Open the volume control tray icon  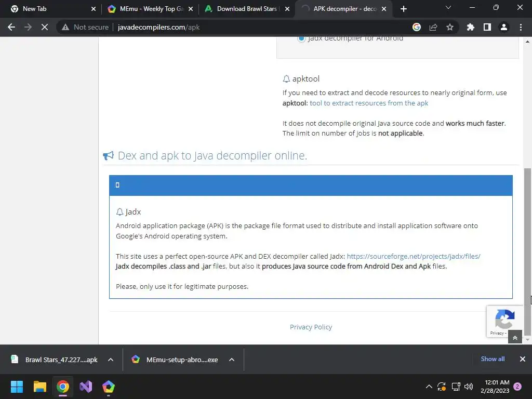tap(469, 387)
